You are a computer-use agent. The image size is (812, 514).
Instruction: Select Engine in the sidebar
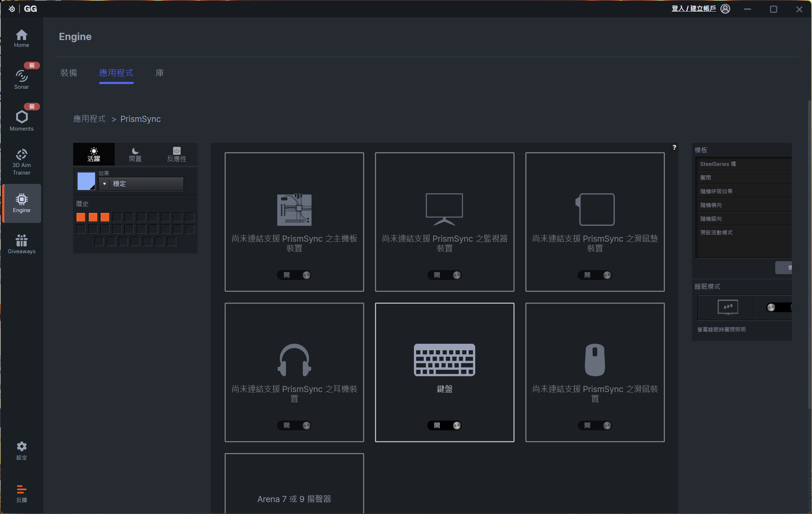point(22,203)
